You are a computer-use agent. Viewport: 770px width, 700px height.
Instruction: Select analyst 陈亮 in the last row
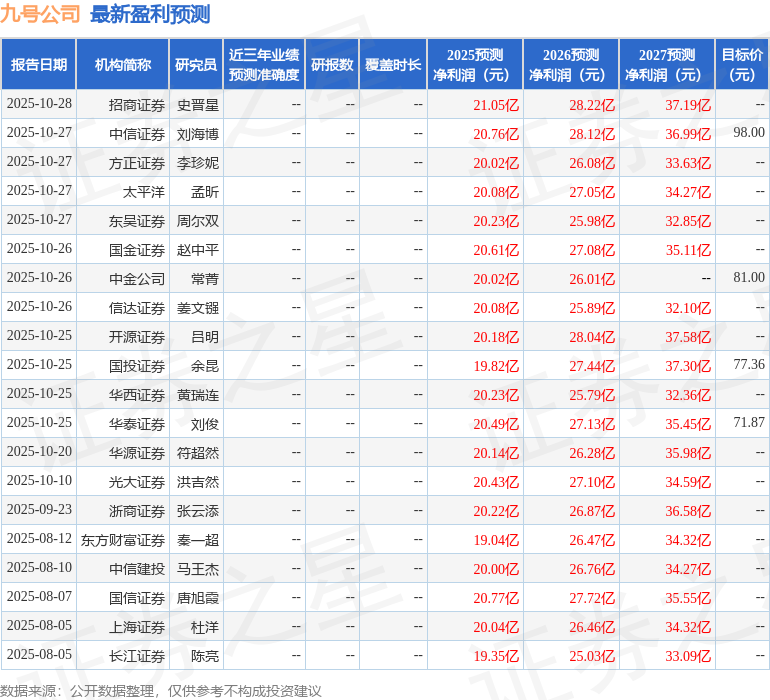pos(205,656)
